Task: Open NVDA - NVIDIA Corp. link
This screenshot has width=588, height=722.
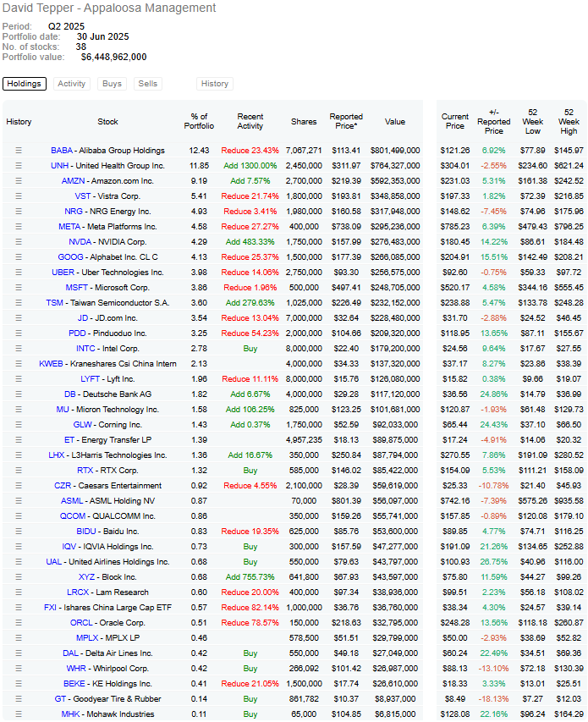Action: pos(107,242)
